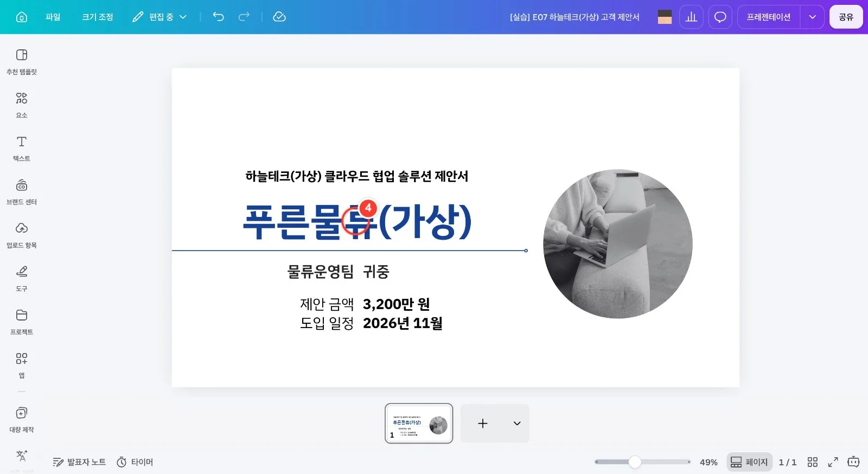Select the heading 푸른물류(가상)
This screenshot has height=474, width=868.
tap(357, 221)
